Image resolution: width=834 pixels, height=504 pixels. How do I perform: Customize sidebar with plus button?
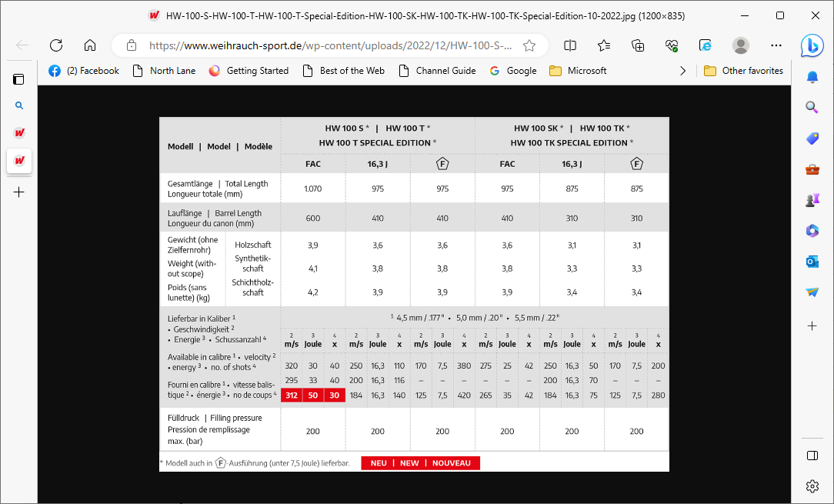[x=812, y=325]
